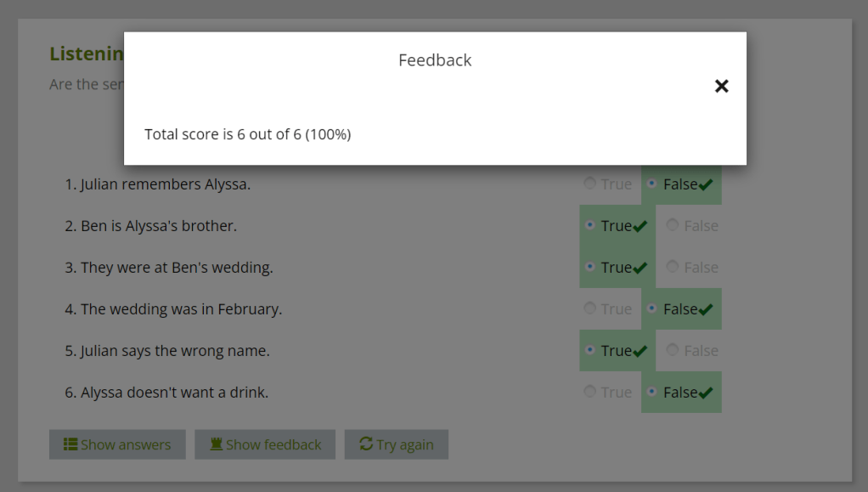Set False for Julian says wrong name
This screenshot has height=492, width=868.
(x=673, y=350)
